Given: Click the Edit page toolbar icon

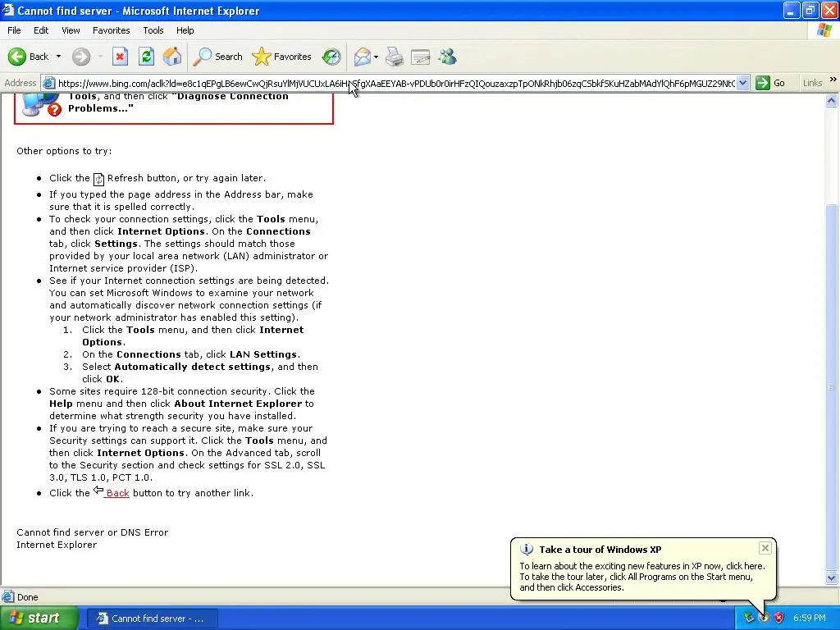Looking at the screenshot, I should pyautogui.click(x=421, y=57).
